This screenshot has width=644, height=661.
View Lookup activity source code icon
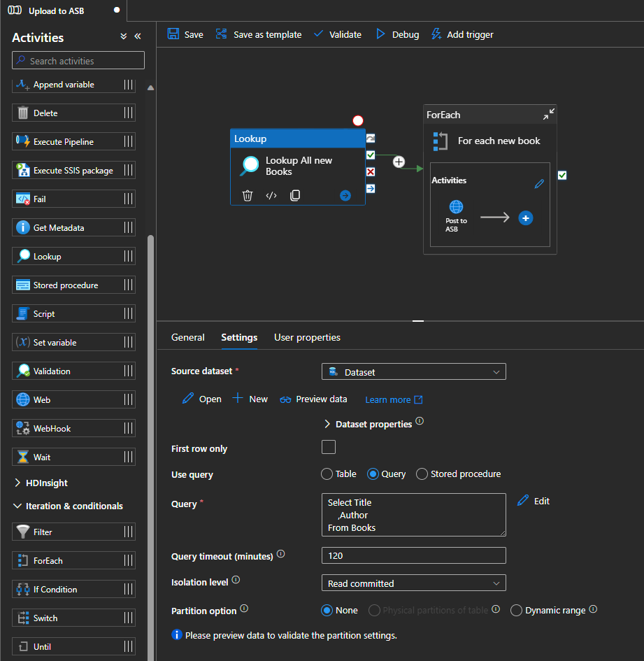click(271, 196)
